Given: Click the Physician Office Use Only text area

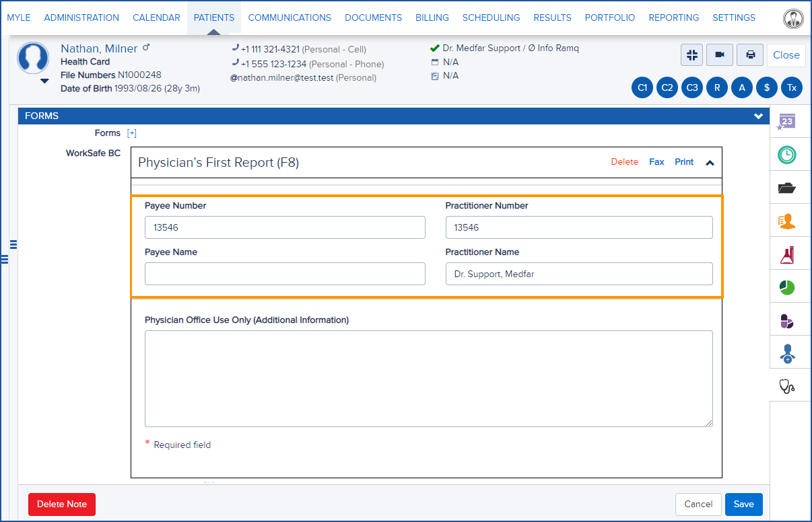Looking at the screenshot, I should tap(428, 378).
